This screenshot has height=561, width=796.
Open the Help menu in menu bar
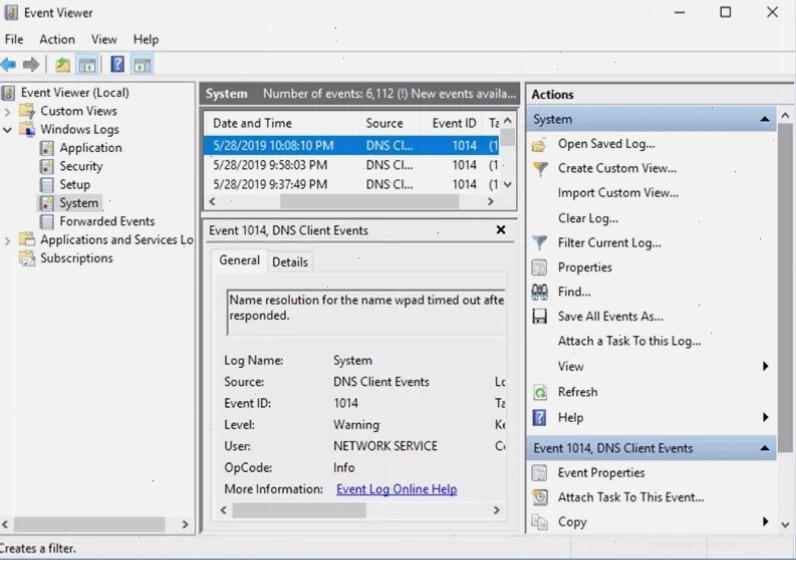point(146,39)
